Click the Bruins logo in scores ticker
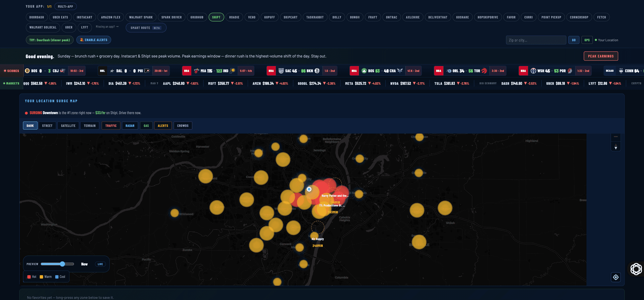 point(27,71)
